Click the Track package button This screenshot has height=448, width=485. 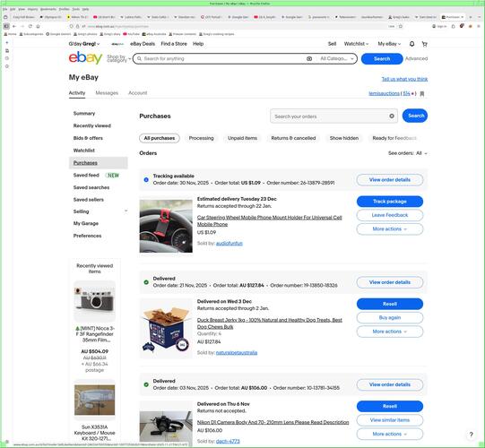click(x=390, y=202)
